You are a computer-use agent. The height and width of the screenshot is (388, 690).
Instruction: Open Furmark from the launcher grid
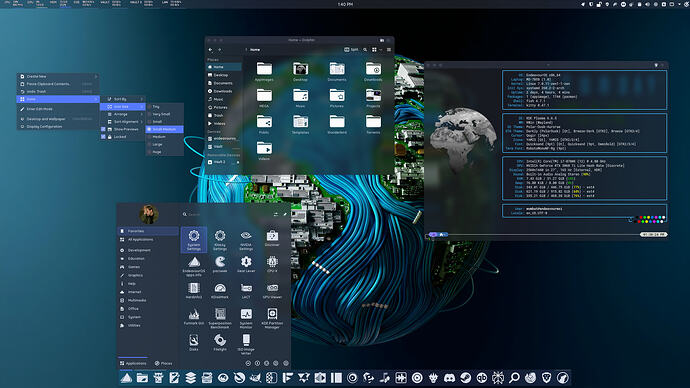click(194, 317)
